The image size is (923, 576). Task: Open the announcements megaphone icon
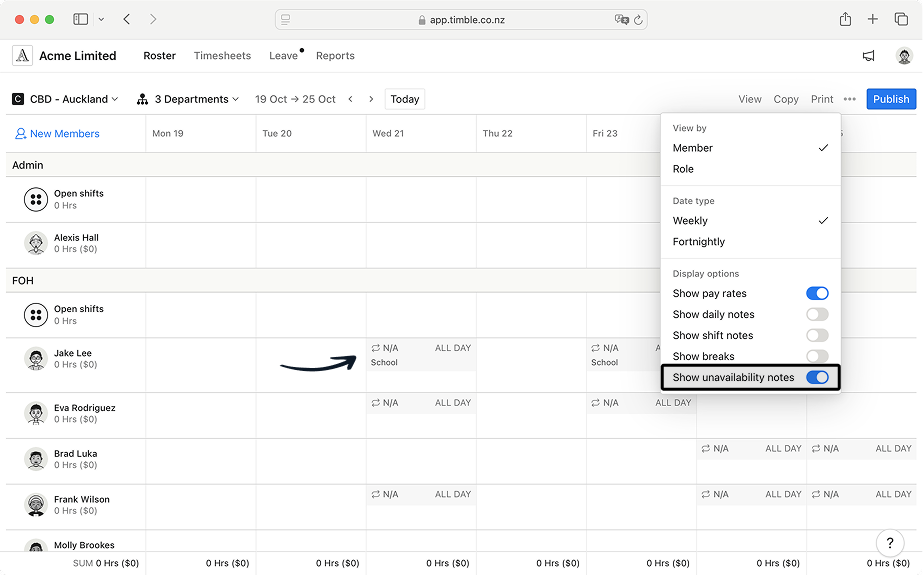click(868, 56)
